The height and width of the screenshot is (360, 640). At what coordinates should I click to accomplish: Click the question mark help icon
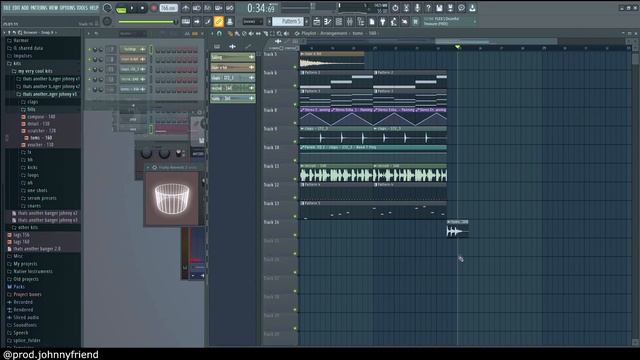(x=428, y=8)
